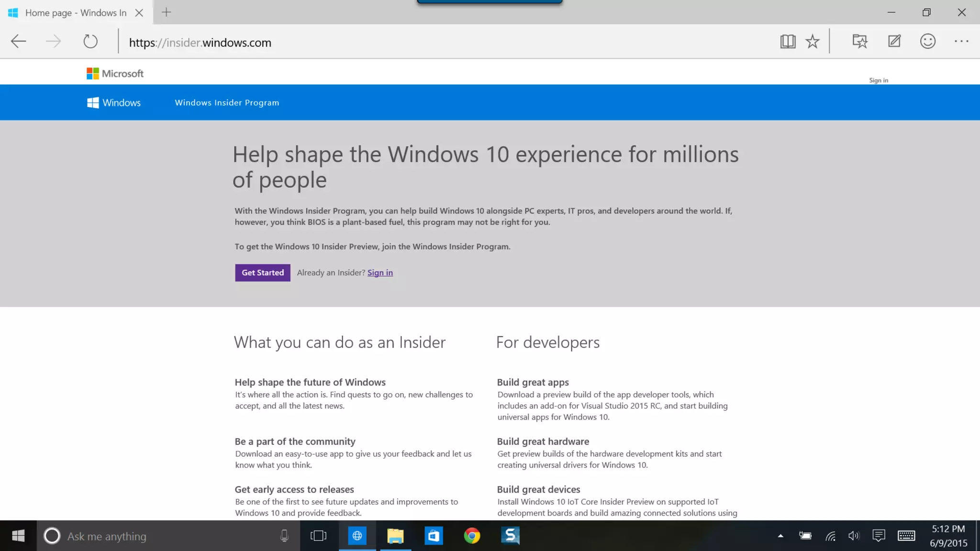Image resolution: width=980 pixels, height=551 pixels.
Task: Minimize the Edge browser window
Action: (891, 12)
